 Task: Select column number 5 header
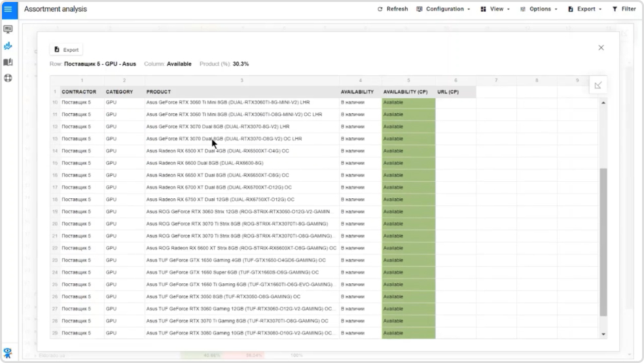[x=408, y=80]
